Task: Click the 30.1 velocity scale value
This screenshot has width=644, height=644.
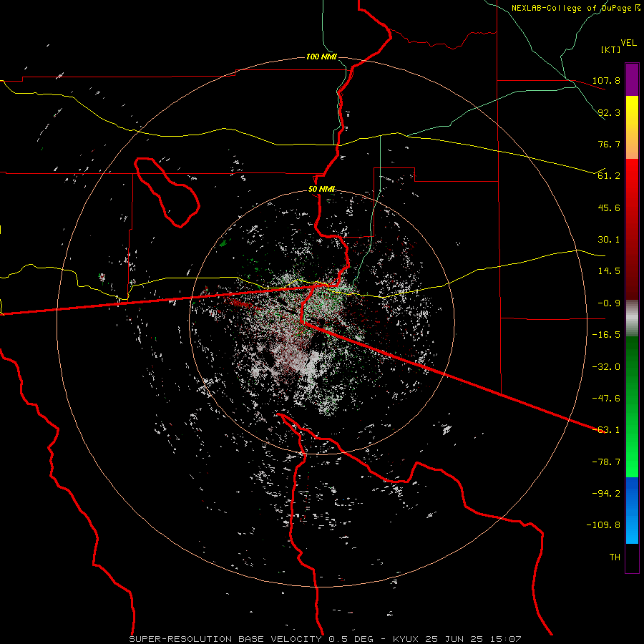Action: point(609,240)
